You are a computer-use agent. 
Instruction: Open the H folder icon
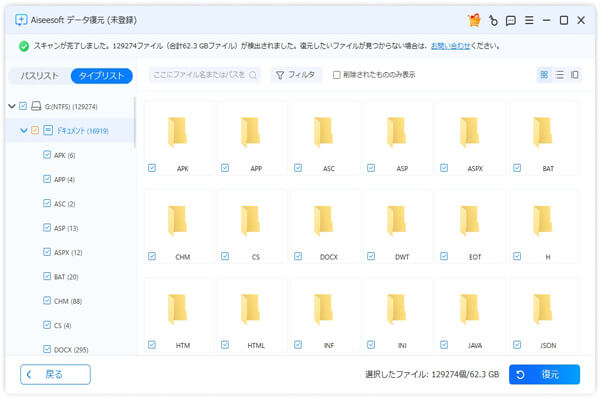pyautogui.click(x=543, y=220)
